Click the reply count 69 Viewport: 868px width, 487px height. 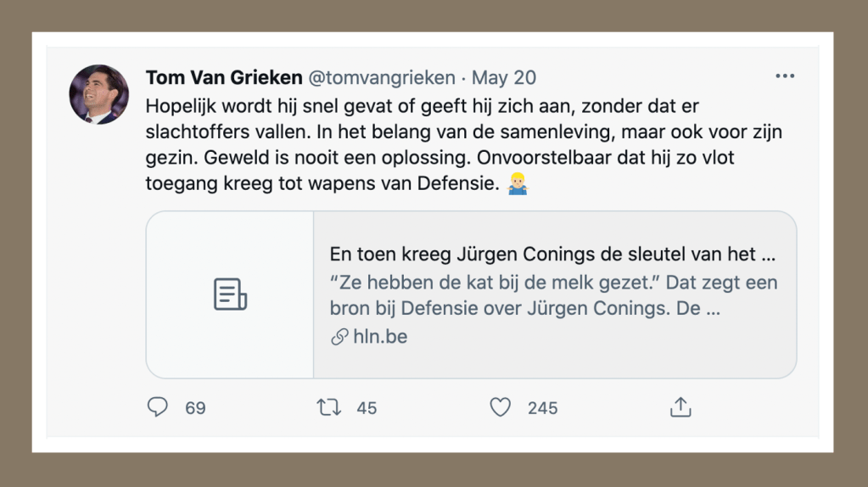pos(195,408)
